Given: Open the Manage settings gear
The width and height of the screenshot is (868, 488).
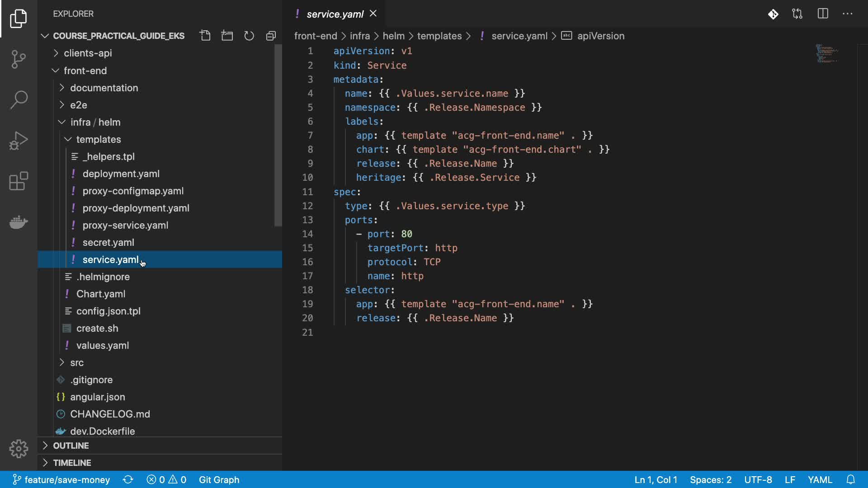Looking at the screenshot, I should [19, 449].
